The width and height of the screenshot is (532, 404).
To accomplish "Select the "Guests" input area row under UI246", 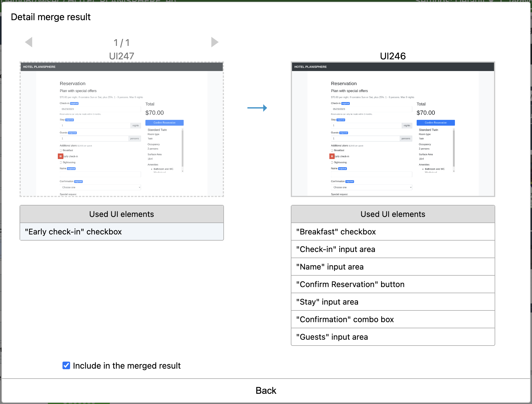I will pos(393,337).
